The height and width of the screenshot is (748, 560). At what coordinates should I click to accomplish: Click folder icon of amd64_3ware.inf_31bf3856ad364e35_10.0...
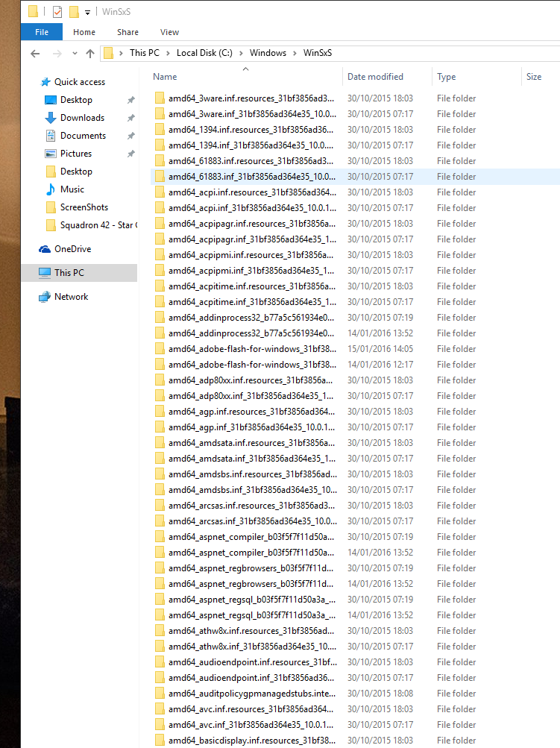[160, 113]
